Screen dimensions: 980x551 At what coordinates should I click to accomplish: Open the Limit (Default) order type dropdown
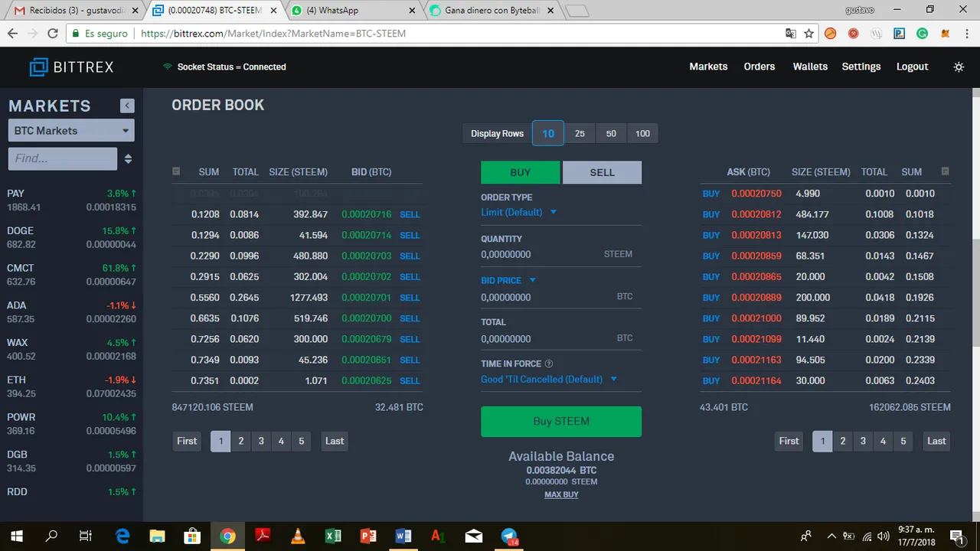tap(518, 212)
